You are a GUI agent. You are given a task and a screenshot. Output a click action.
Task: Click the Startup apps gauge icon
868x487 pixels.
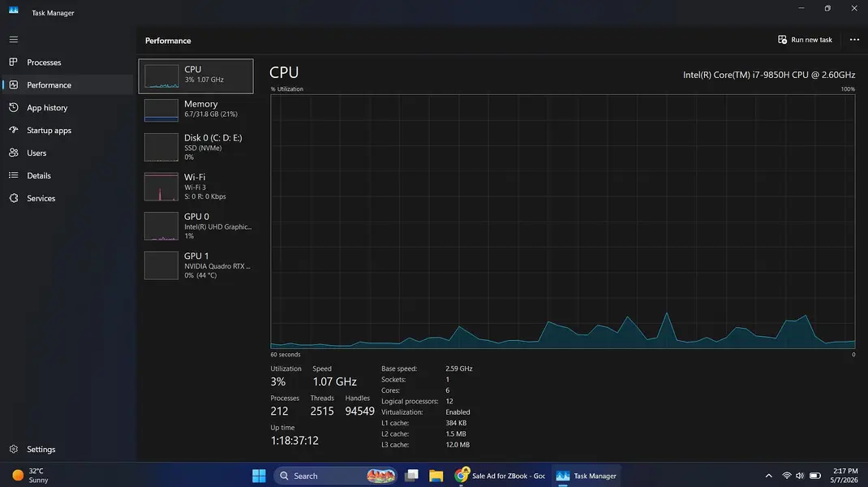click(x=13, y=130)
